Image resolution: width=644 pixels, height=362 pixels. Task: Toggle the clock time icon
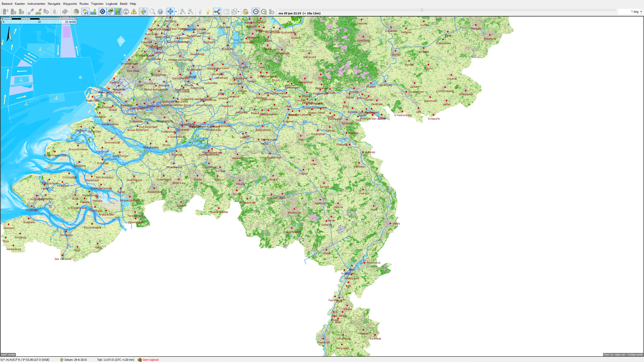pyautogui.click(x=256, y=12)
